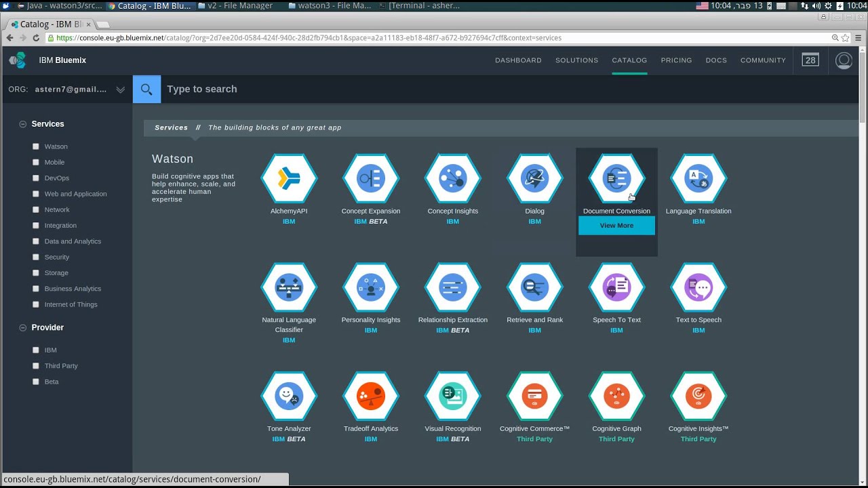This screenshot has height=488, width=868.
Task: Check the IBM provider checkbox
Action: (36, 350)
